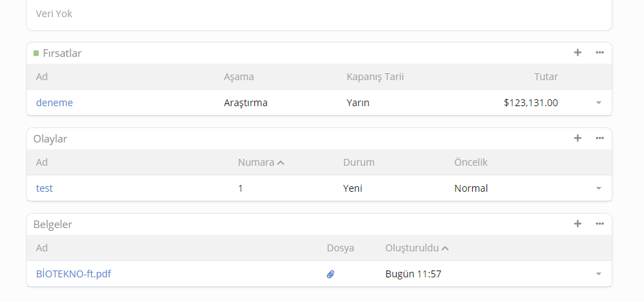Expand the row actions dropdown for BİOTEKNO-ft.pdf
Viewport: 644px width, 302px height.
pyautogui.click(x=598, y=274)
